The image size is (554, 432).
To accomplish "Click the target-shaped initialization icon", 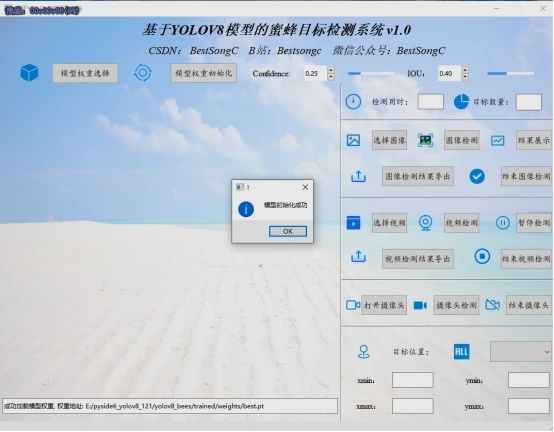I will pos(143,73).
